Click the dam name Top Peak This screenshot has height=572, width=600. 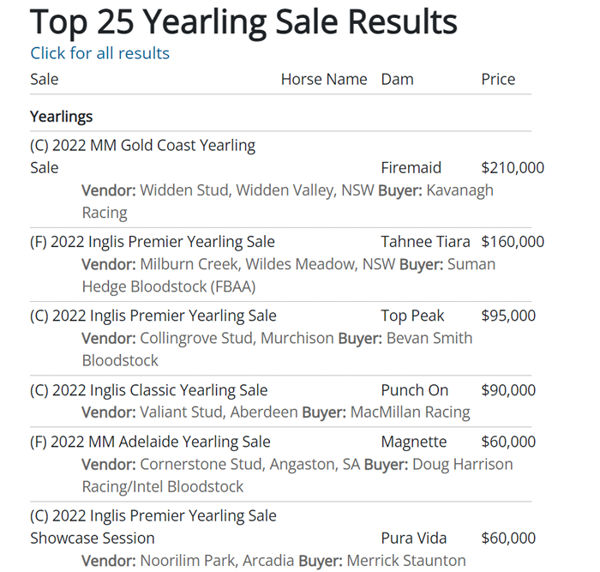coord(413,316)
